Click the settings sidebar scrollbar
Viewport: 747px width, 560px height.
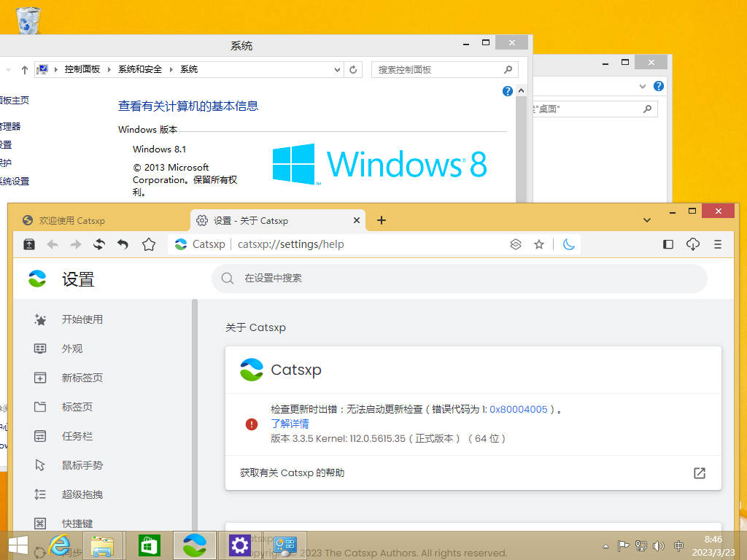click(x=194, y=414)
